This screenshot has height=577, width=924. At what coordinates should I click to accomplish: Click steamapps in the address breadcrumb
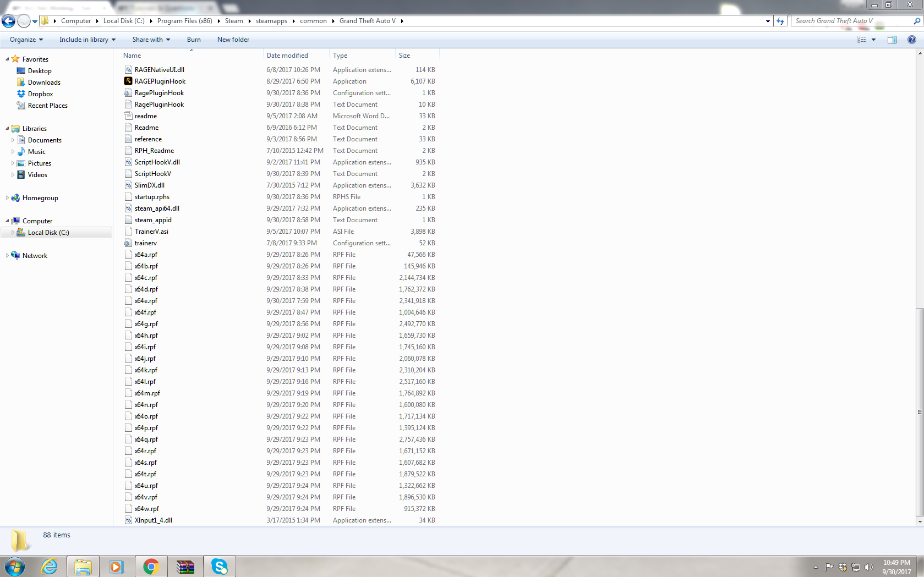point(271,21)
